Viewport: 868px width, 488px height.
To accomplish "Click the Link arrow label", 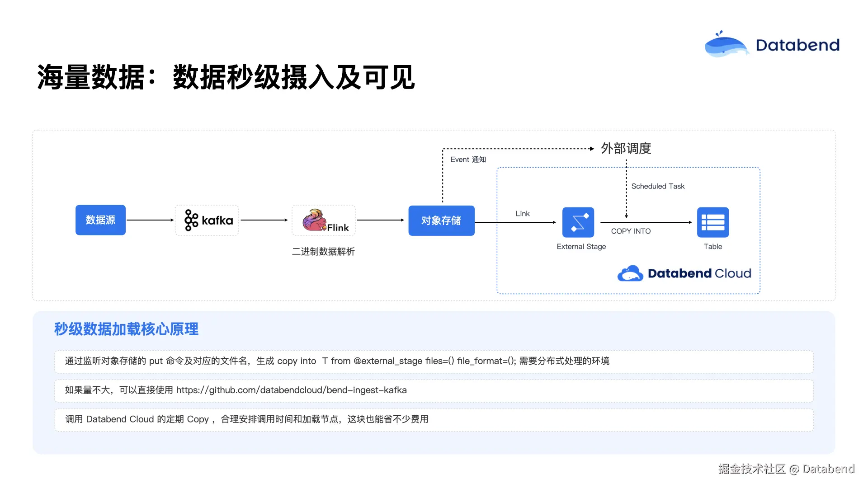I will click(x=522, y=213).
